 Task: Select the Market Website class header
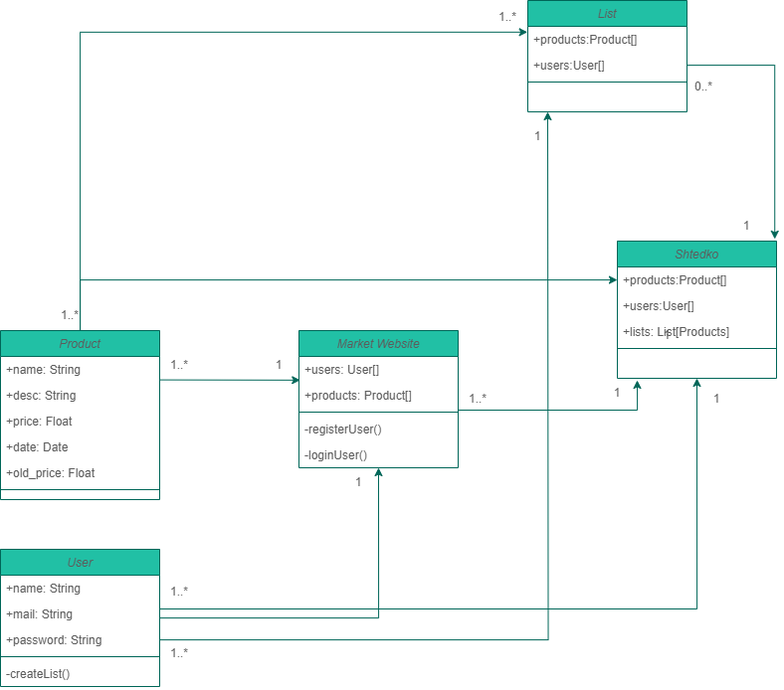tap(378, 344)
